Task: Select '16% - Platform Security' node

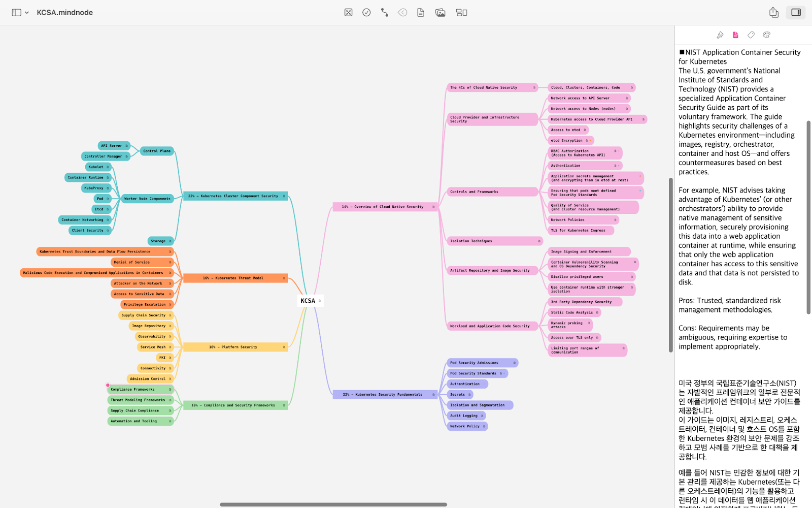Action: tap(236, 347)
